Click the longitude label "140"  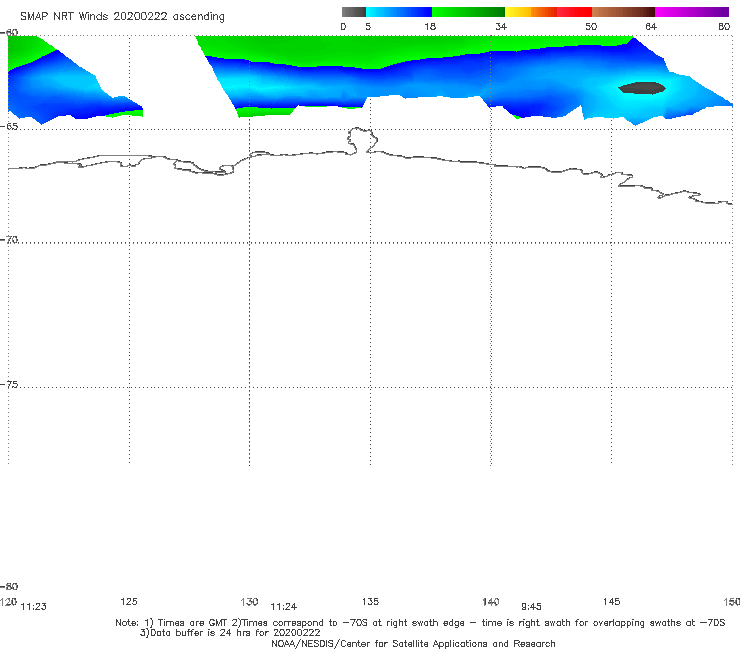pyautogui.click(x=491, y=601)
